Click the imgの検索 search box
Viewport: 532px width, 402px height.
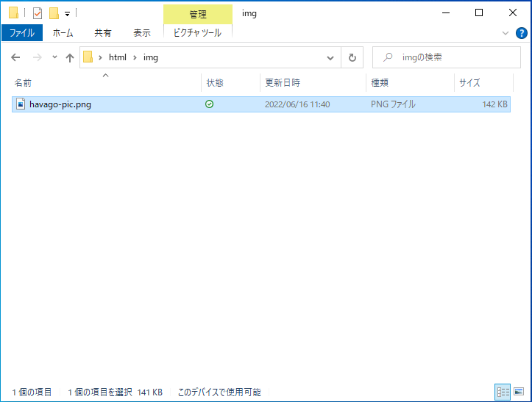(447, 57)
